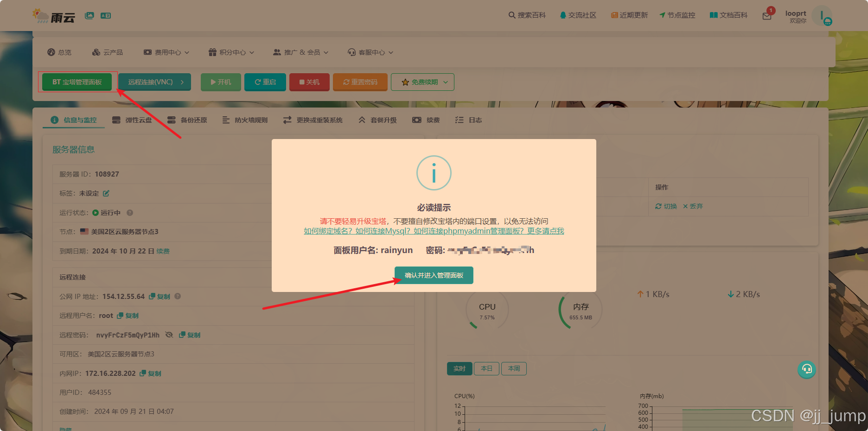Viewport: 868px width, 431px height.
Task: Select 信息与监控 tab
Action: pyautogui.click(x=74, y=120)
